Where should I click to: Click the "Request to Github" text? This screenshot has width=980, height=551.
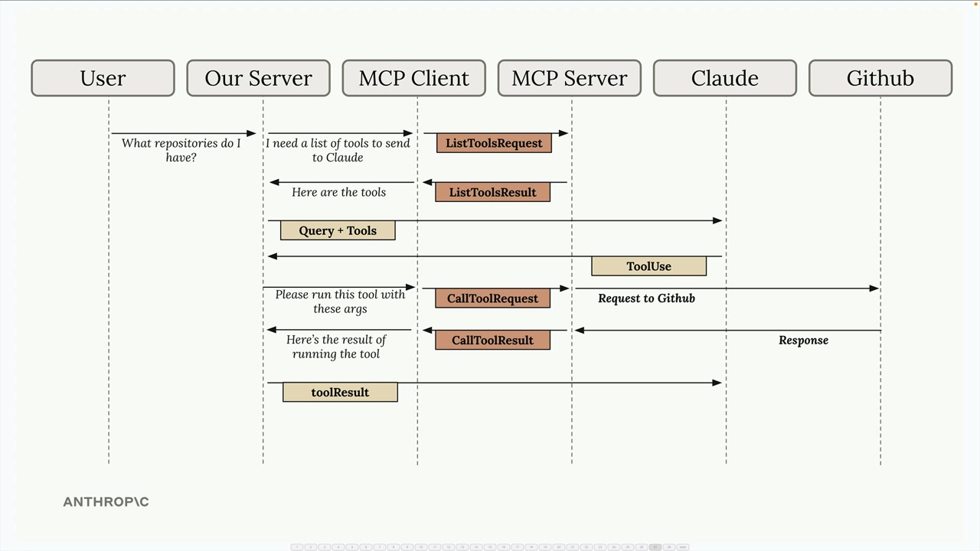click(646, 298)
